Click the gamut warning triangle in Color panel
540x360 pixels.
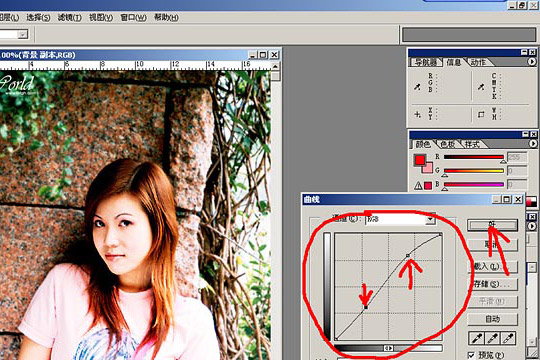click(418, 186)
